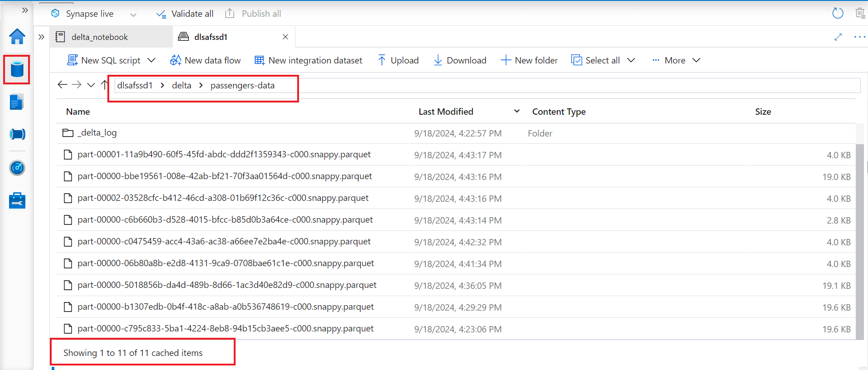Open the More menu
Screen dimensions: 868x370
[x=676, y=60]
